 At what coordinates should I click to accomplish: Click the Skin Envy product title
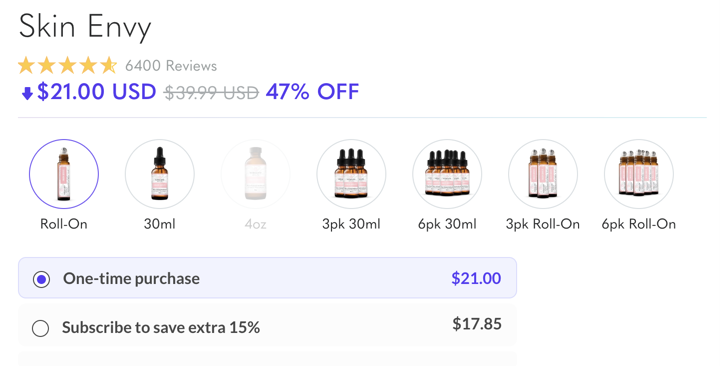click(x=85, y=27)
